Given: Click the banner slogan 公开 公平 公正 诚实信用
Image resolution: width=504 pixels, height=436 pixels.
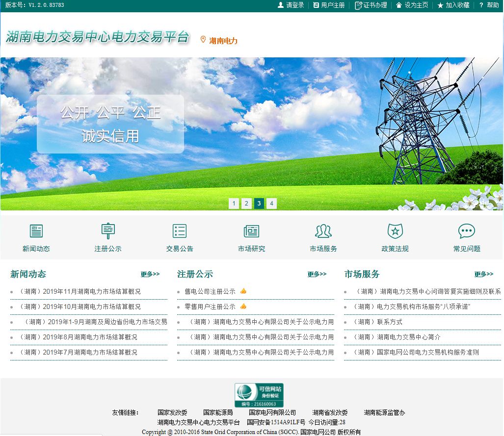Looking at the screenshot, I should pyautogui.click(x=110, y=124).
